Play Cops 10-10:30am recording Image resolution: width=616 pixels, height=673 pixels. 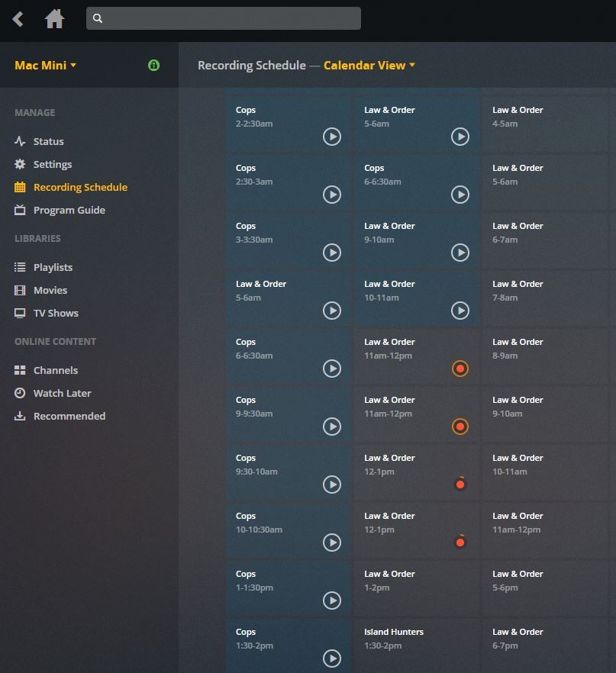pos(332,542)
